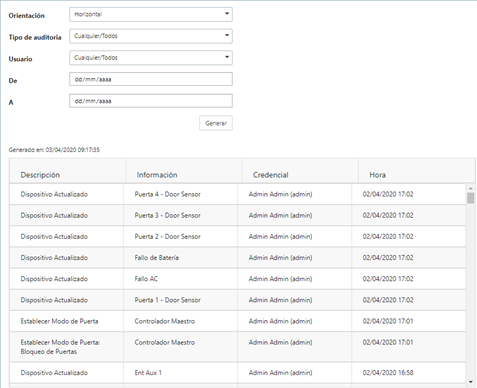Select the Puerta 1 - Door Sensor row
477x388 pixels.
click(x=237, y=300)
